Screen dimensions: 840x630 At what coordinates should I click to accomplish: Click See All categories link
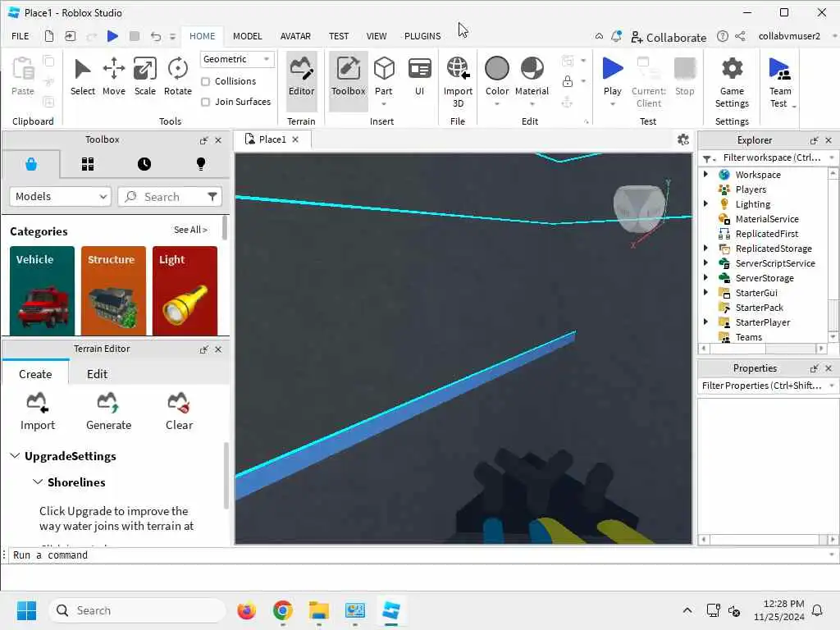190,230
